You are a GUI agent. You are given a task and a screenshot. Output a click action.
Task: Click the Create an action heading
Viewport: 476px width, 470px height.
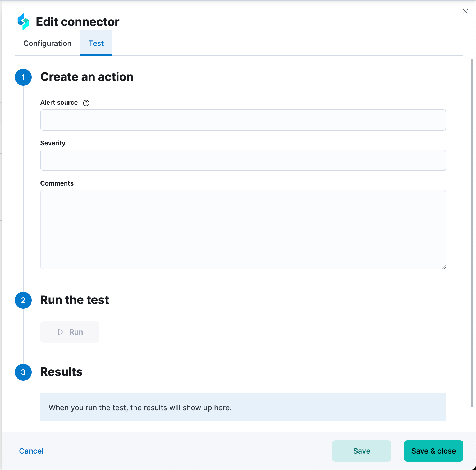coord(87,77)
